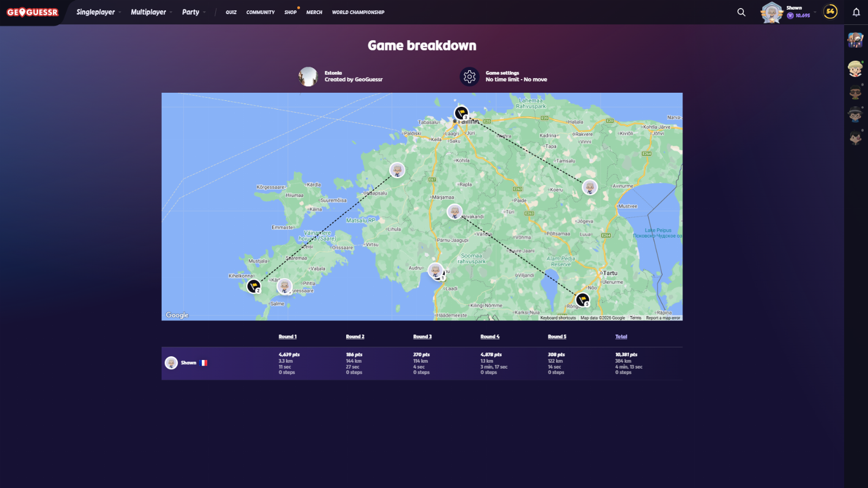868x488 pixels.
Task: Select round 3 flag marker near Tallinn
Action: tap(461, 113)
